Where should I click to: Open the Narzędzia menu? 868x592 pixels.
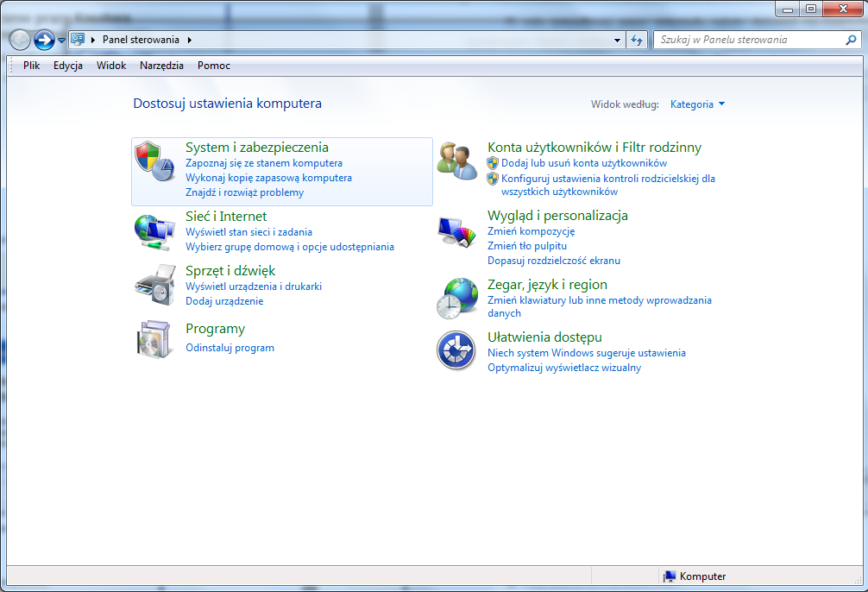pyautogui.click(x=161, y=66)
